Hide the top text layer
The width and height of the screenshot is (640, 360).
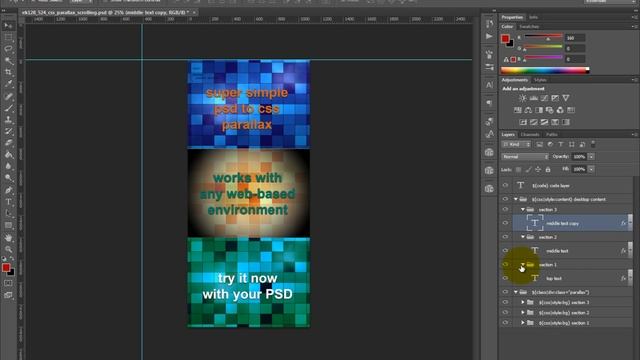coord(505,278)
